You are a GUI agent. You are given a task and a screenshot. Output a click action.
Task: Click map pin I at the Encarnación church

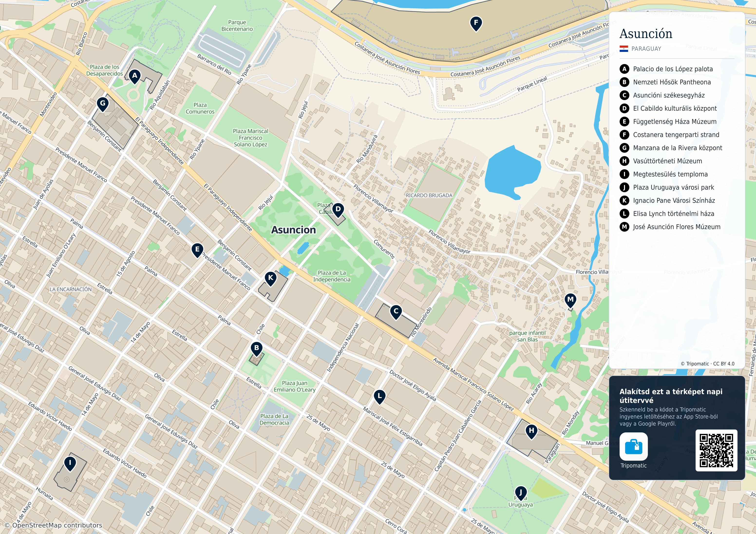(70, 464)
